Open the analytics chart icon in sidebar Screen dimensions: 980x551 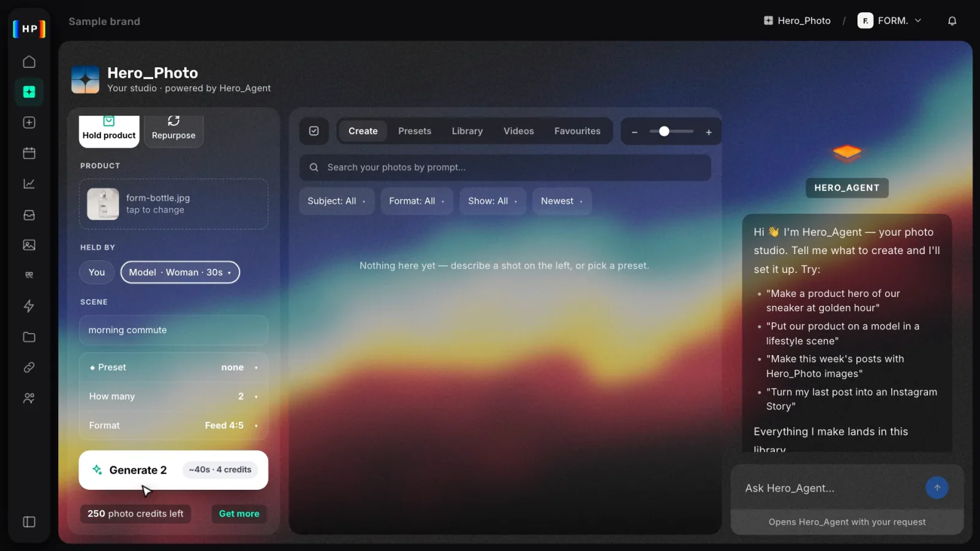29,184
